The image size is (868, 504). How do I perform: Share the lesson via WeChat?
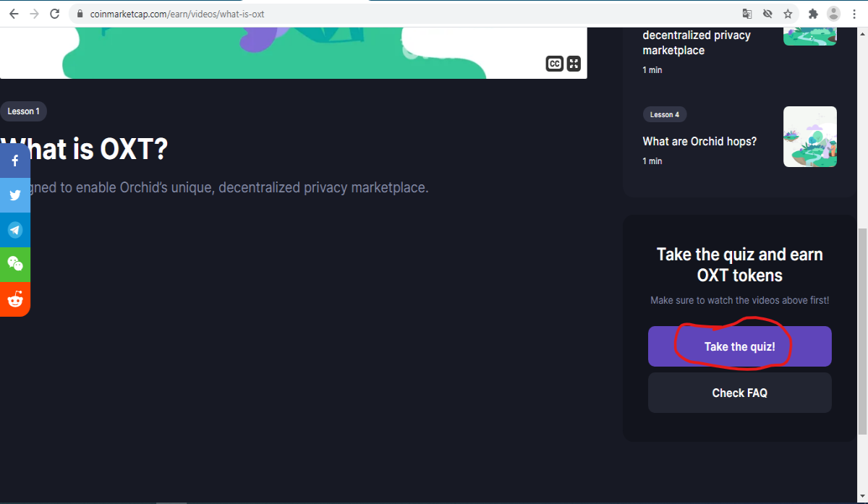tap(15, 265)
